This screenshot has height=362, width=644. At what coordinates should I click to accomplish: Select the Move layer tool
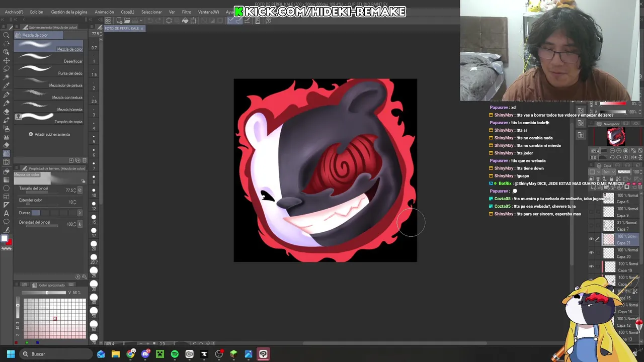click(x=7, y=60)
